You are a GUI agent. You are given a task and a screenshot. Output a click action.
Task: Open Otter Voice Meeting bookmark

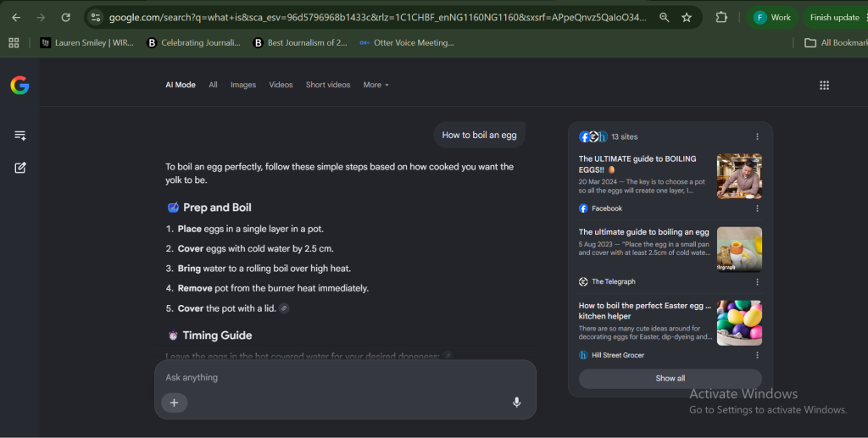407,42
